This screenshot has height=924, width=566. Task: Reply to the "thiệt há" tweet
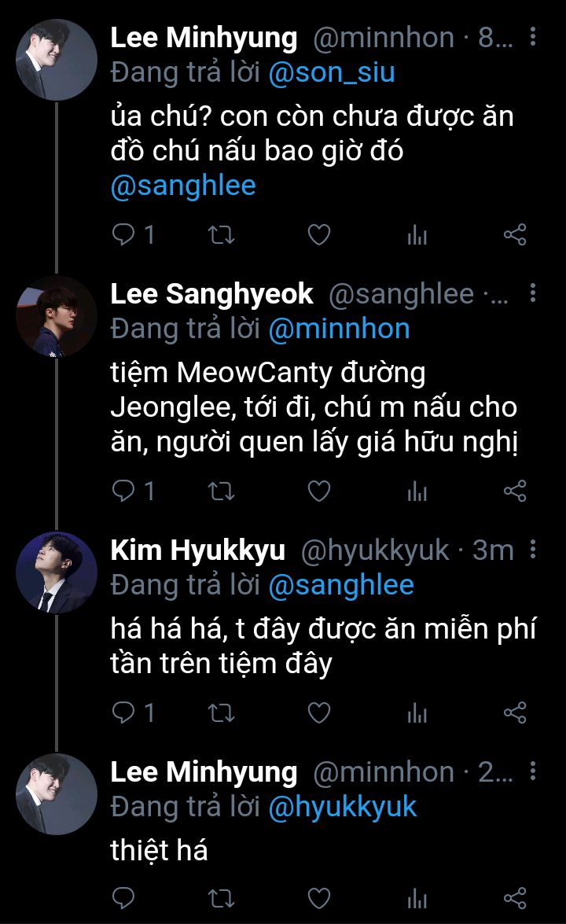point(126,897)
